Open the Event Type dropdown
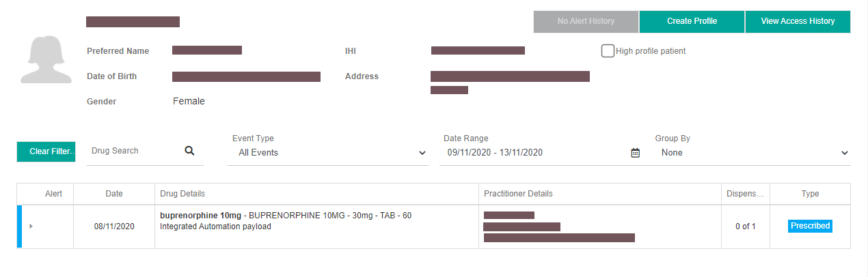The width and height of the screenshot is (868, 277). click(x=328, y=153)
